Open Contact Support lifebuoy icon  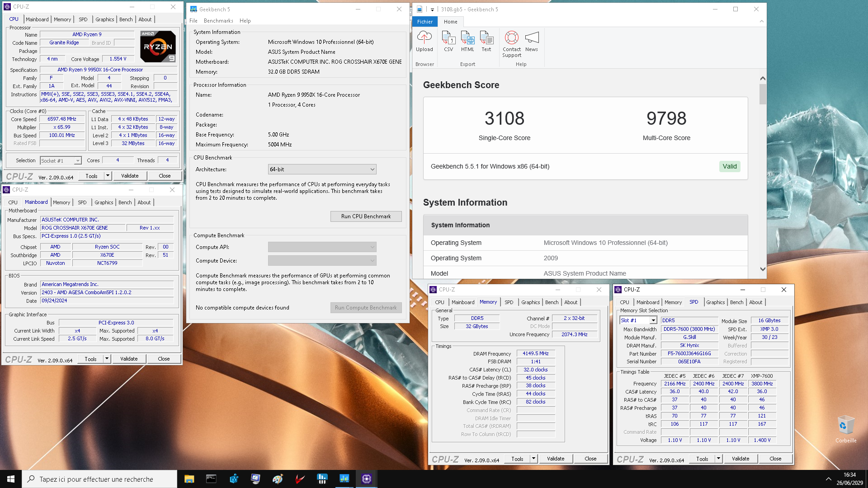[511, 38]
